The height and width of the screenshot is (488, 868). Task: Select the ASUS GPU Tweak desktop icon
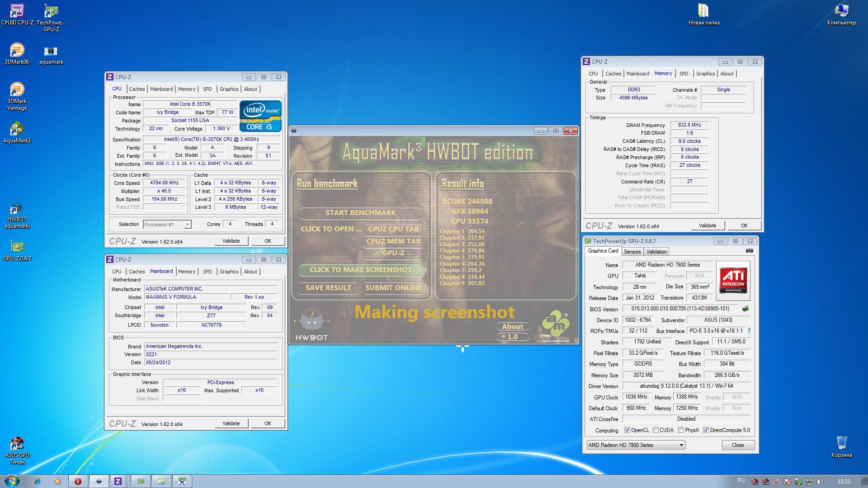(x=17, y=450)
